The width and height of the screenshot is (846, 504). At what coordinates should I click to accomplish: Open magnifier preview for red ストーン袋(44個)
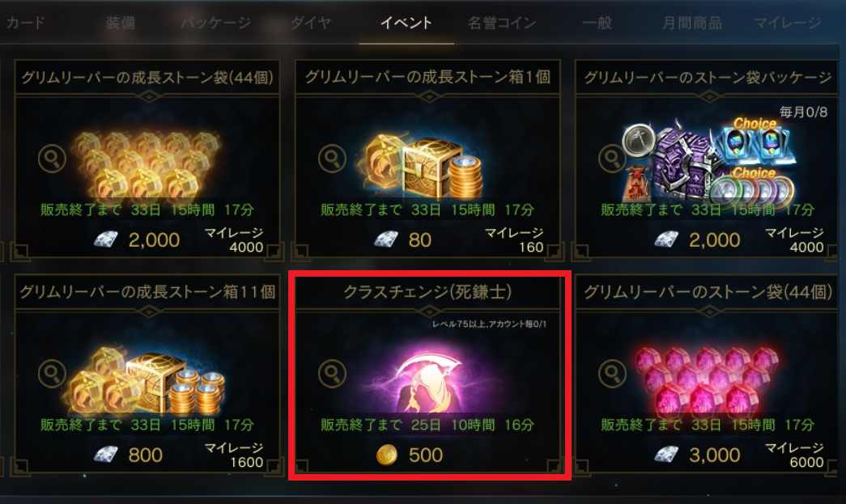coord(612,374)
